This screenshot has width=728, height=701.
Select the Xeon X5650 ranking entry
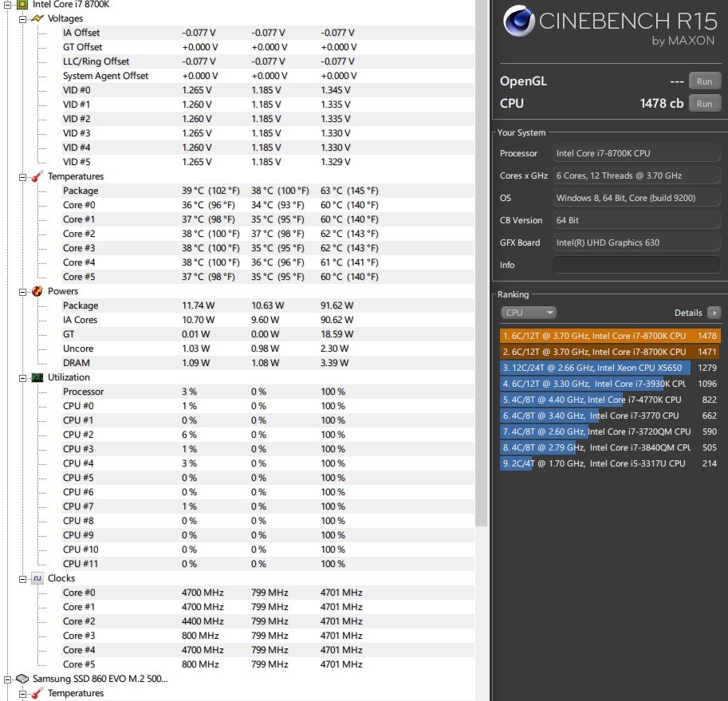(x=610, y=368)
